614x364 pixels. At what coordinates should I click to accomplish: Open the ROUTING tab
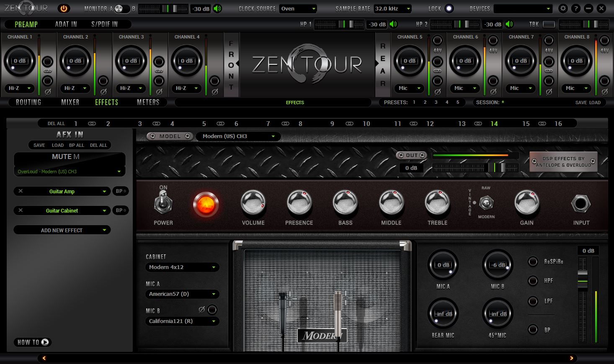pyautogui.click(x=28, y=102)
